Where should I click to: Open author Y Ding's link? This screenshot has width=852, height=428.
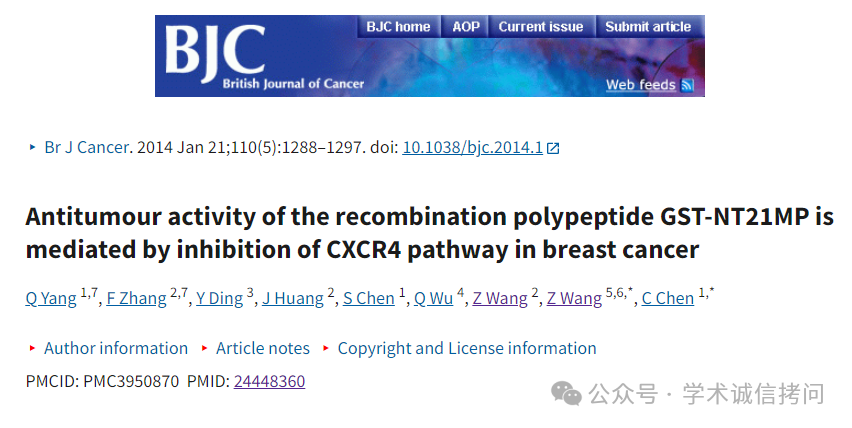[x=220, y=298]
